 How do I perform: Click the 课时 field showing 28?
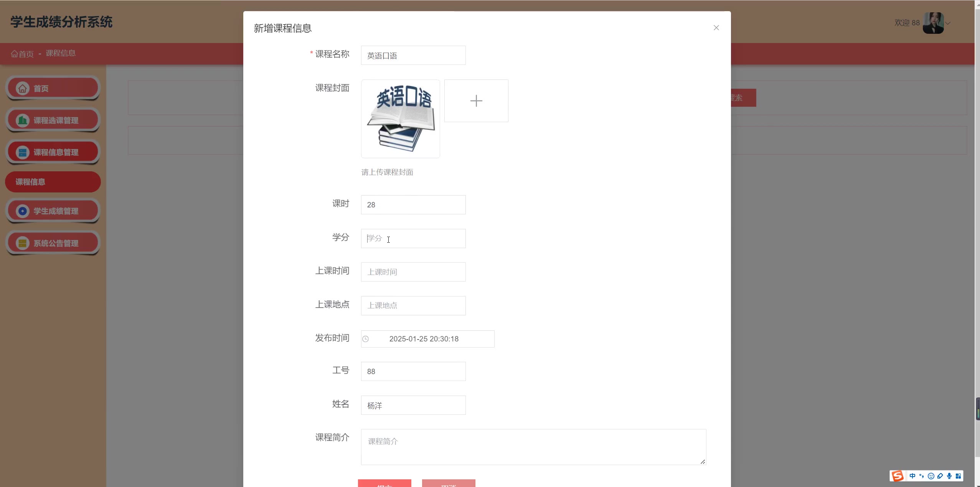(x=413, y=205)
